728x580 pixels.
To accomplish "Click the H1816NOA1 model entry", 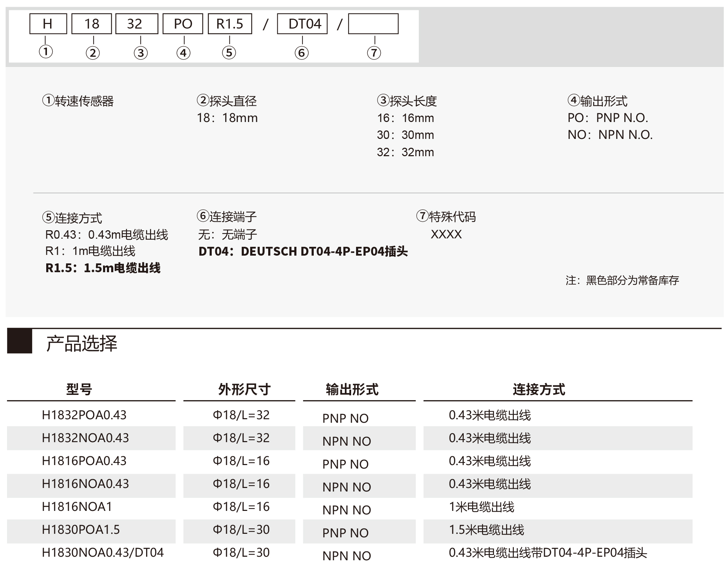I will point(77,507).
